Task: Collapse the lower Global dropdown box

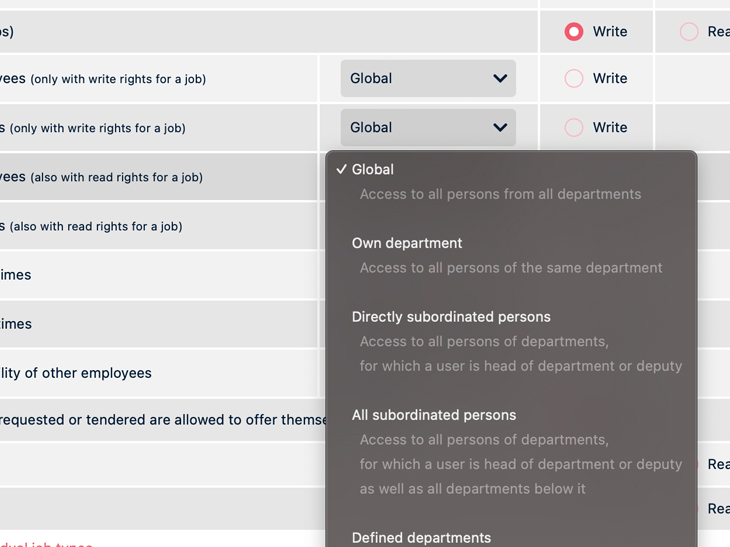Action: pos(427,128)
